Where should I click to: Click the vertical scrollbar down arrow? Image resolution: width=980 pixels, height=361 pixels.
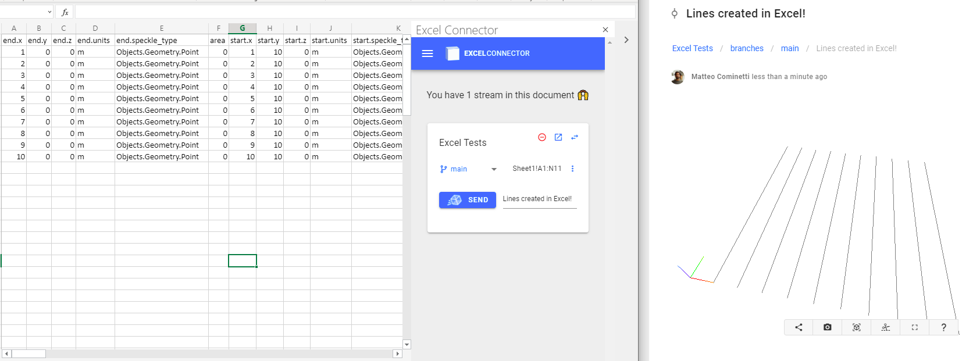[x=407, y=345]
